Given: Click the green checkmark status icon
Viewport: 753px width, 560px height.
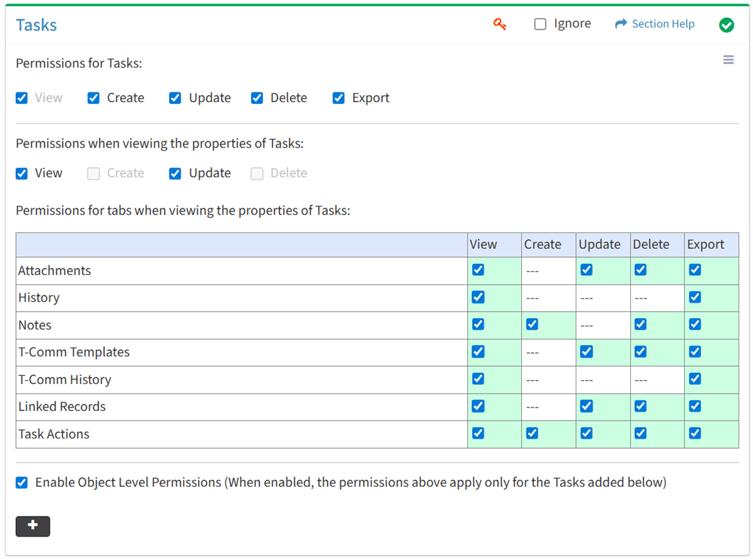Looking at the screenshot, I should pos(726,26).
